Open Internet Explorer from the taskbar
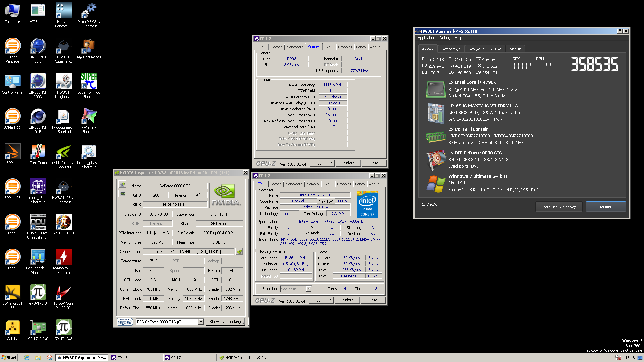The image size is (644, 362). [x=26, y=358]
